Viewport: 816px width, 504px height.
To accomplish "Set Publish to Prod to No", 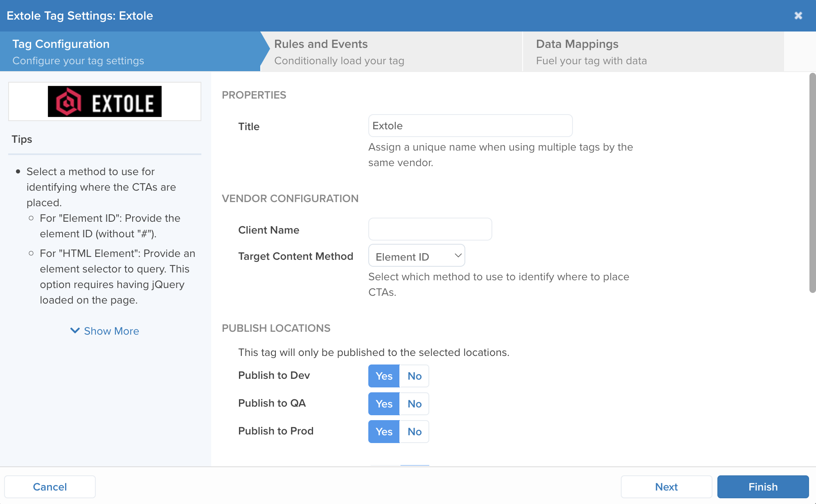I will point(414,432).
